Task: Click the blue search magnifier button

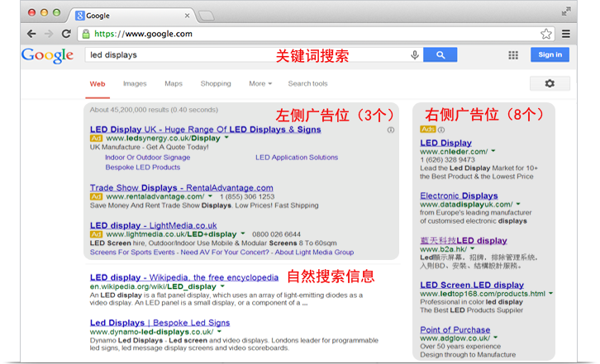Action: [440, 54]
